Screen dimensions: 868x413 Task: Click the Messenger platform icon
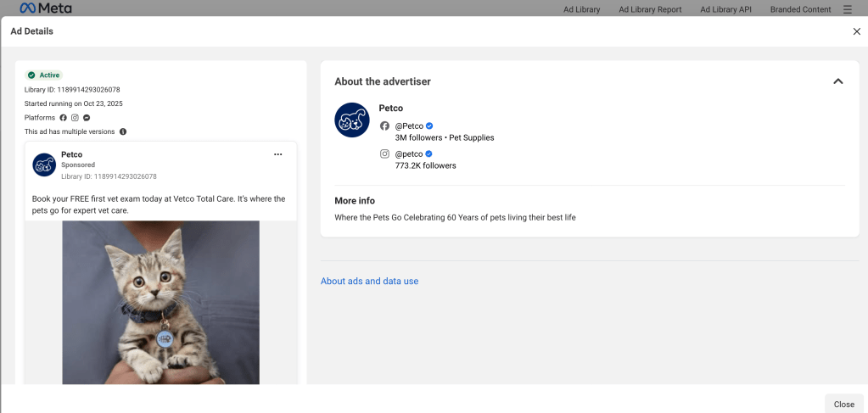(x=87, y=118)
